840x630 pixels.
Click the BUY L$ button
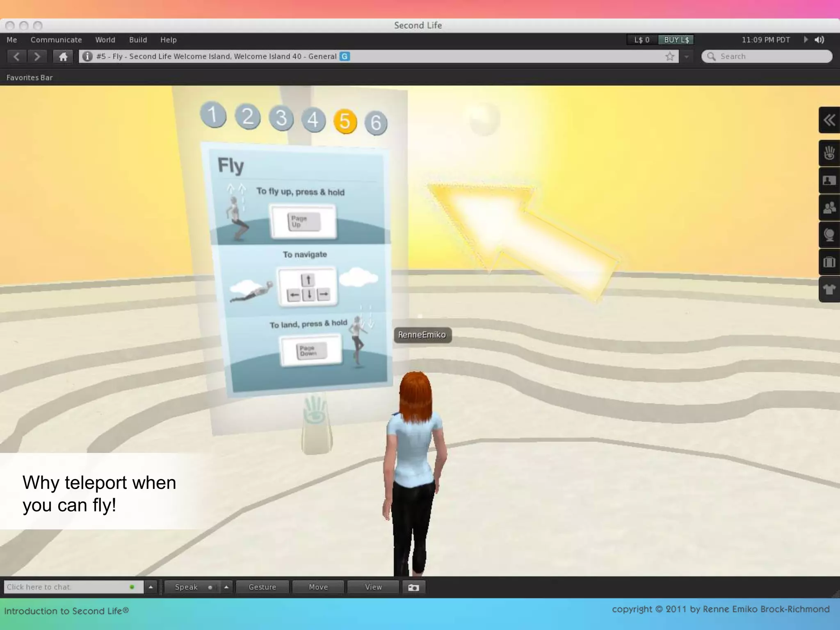(676, 40)
